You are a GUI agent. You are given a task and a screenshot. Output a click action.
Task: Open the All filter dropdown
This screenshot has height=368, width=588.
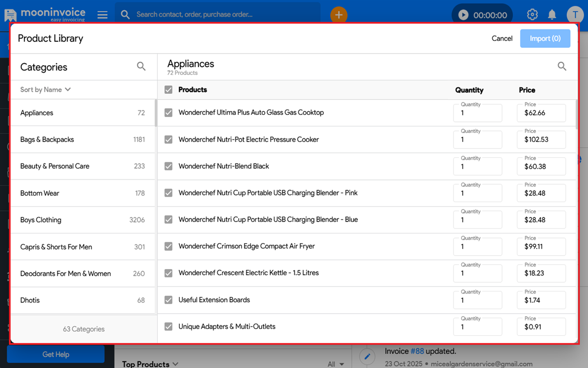click(336, 364)
